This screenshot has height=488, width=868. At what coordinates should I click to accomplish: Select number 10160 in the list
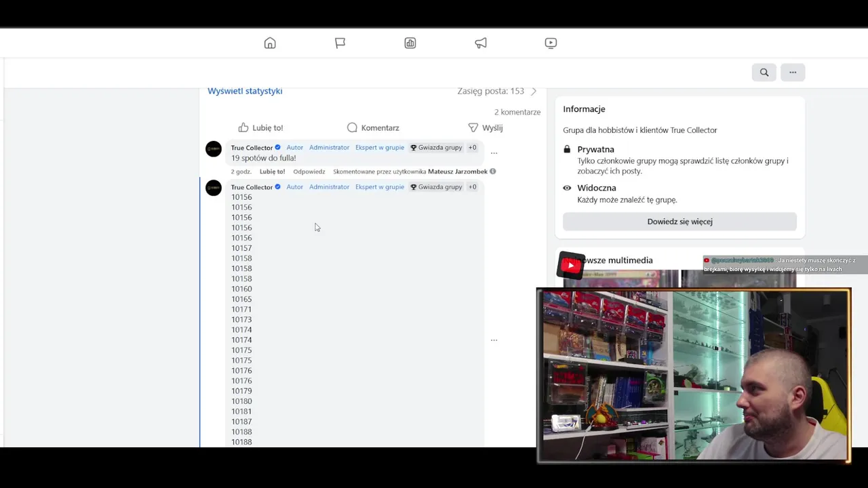tap(241, 289)
